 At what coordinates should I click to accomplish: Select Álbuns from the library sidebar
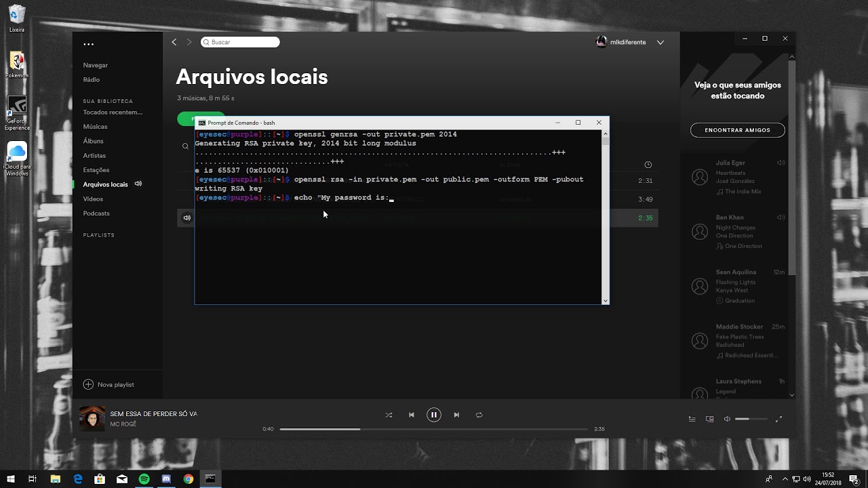[x=94, y=141]
